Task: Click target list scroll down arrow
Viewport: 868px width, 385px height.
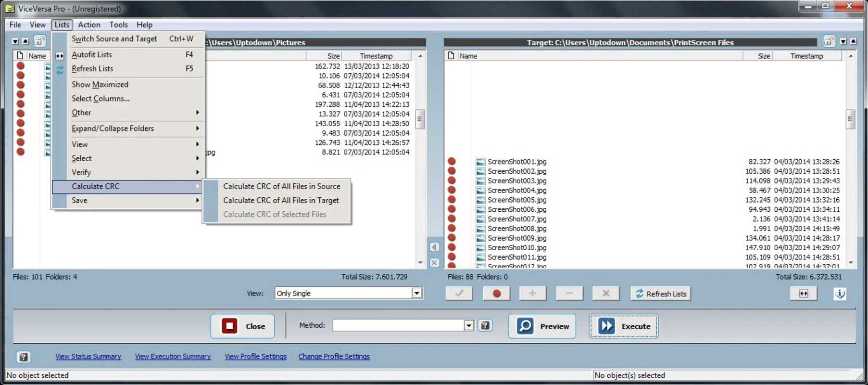Action: tap(851, 263)
